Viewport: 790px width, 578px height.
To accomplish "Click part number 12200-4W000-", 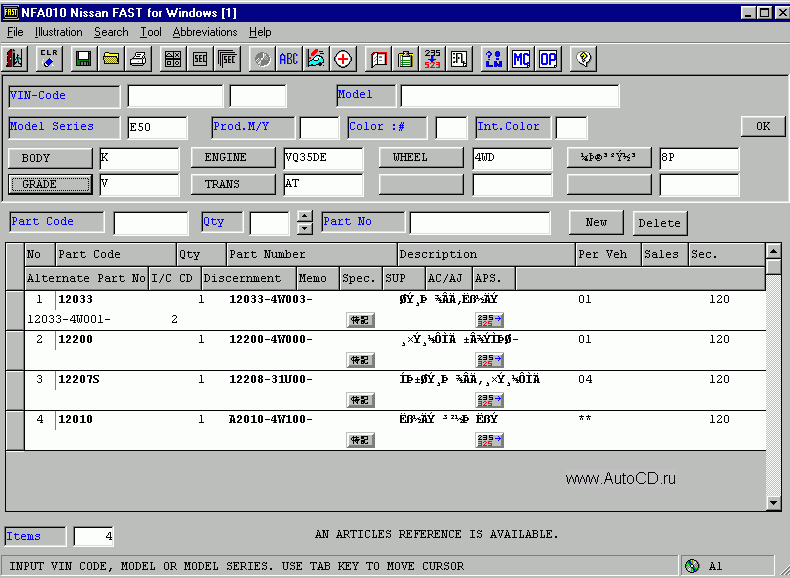I will pyautogui.click(x=271, y=339).
